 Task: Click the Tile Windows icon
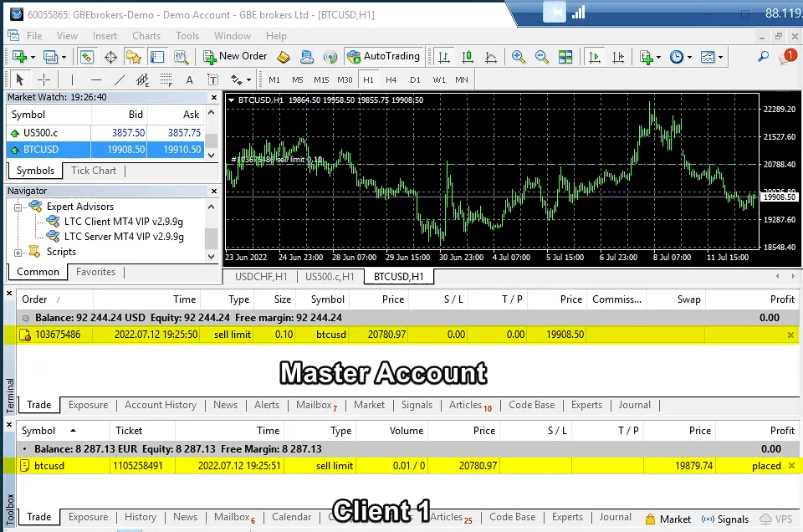(565, 57)
